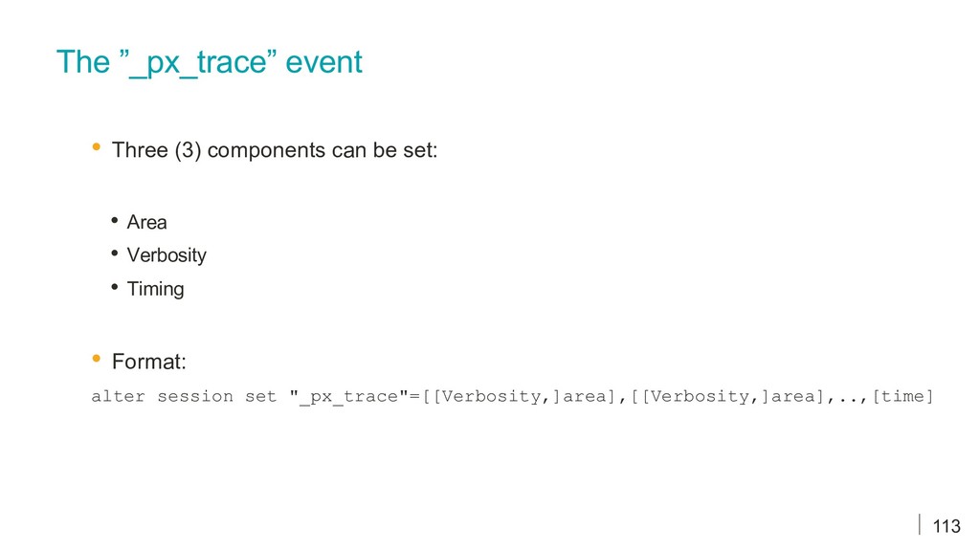Click the black bullet next to Area
This screenshot has height=551, width=980.
(x=115, y=220)
